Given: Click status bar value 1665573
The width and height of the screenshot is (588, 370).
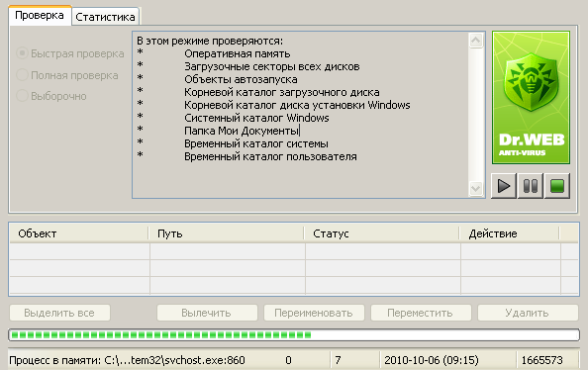Looking at the screenshot, I should point(541,360).
